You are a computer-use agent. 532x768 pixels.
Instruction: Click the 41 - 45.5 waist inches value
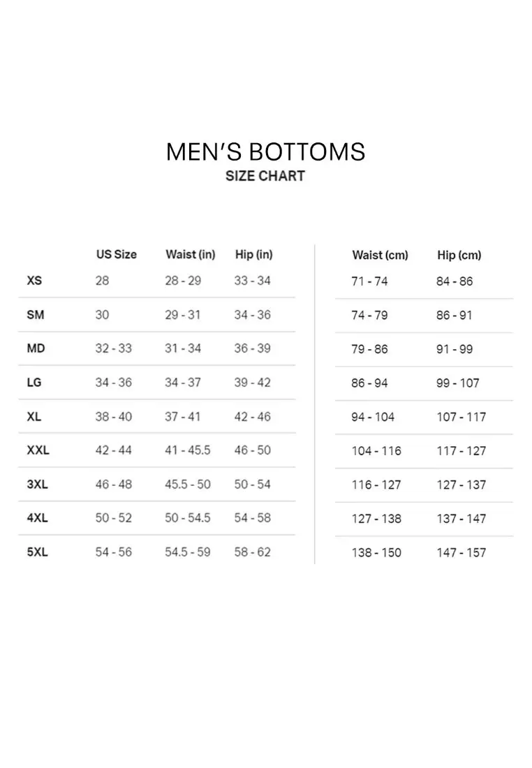(187, 450)
